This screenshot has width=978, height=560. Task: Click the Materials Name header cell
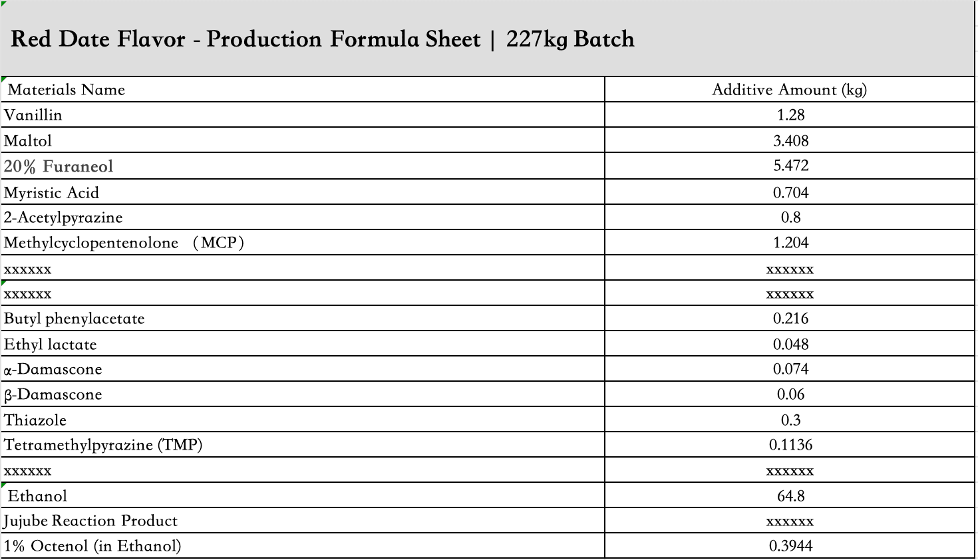pos(303,90)
